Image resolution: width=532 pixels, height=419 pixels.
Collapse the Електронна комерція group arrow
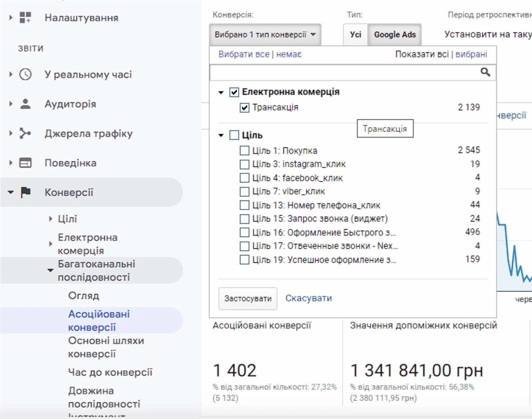(221, 92)
